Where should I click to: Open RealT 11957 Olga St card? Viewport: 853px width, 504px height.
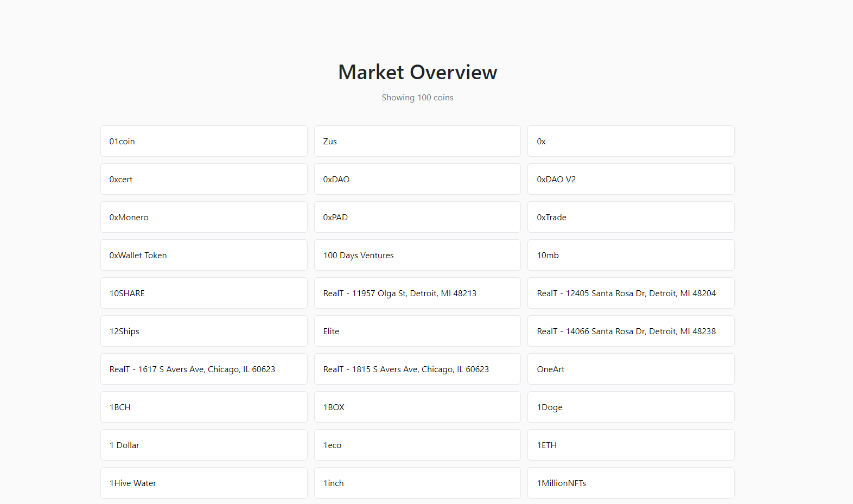(417, 293)
